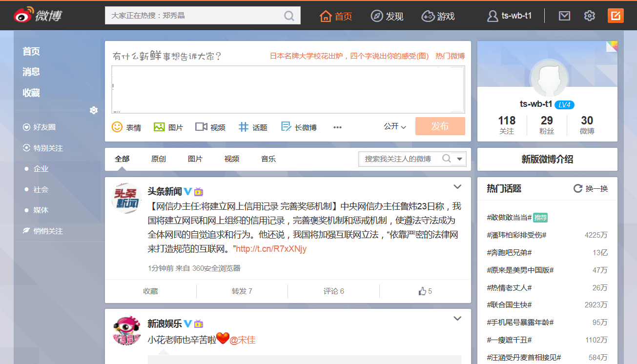The image size is (637, 364).
Task: Like the 头条新闻 post with thumbs-up
Action: click(425, 291)
